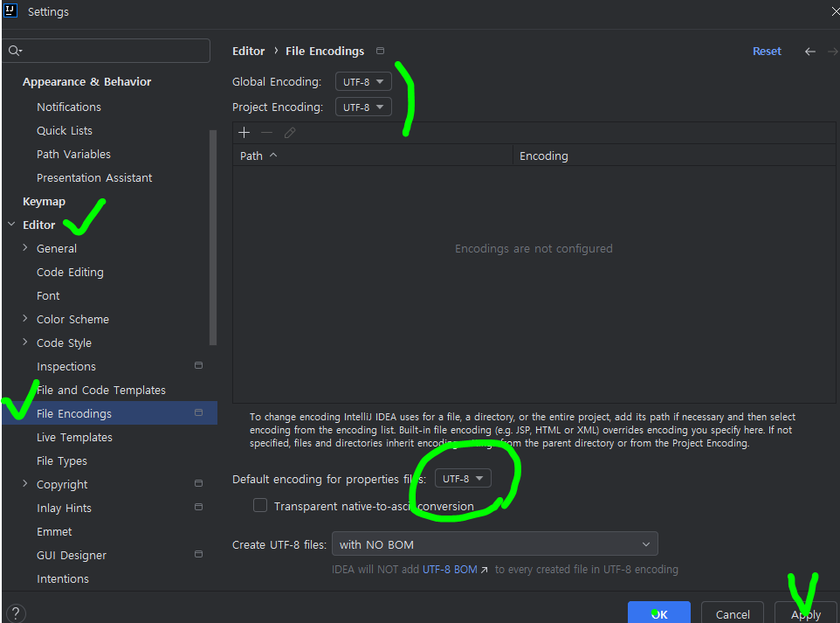Click the add path plus icon
The image size is (840, 623).
pyautogui.click(x=244, y=133)
